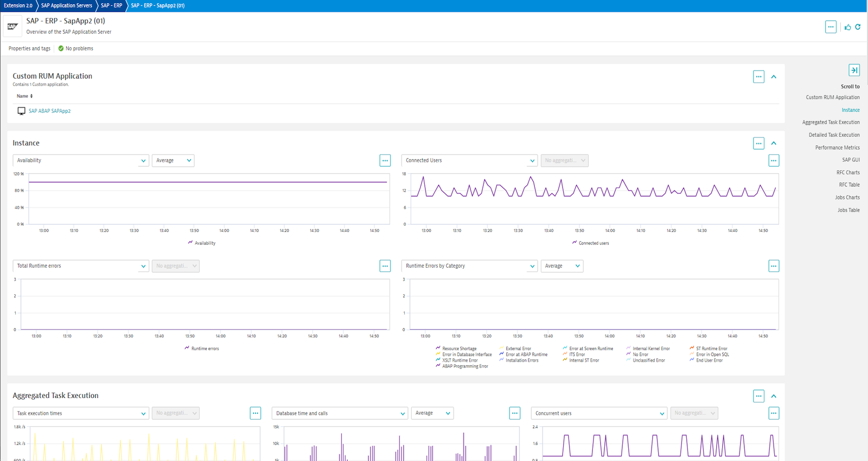Open Custom RUM Application section options menu
868x461 pixels.
click(x=758, y=77)
